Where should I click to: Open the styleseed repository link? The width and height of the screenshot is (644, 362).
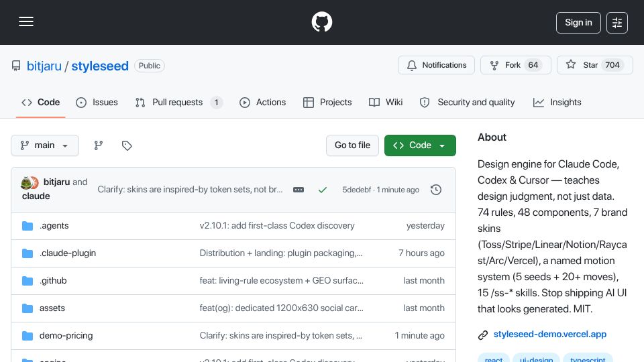tap(100, 66)
